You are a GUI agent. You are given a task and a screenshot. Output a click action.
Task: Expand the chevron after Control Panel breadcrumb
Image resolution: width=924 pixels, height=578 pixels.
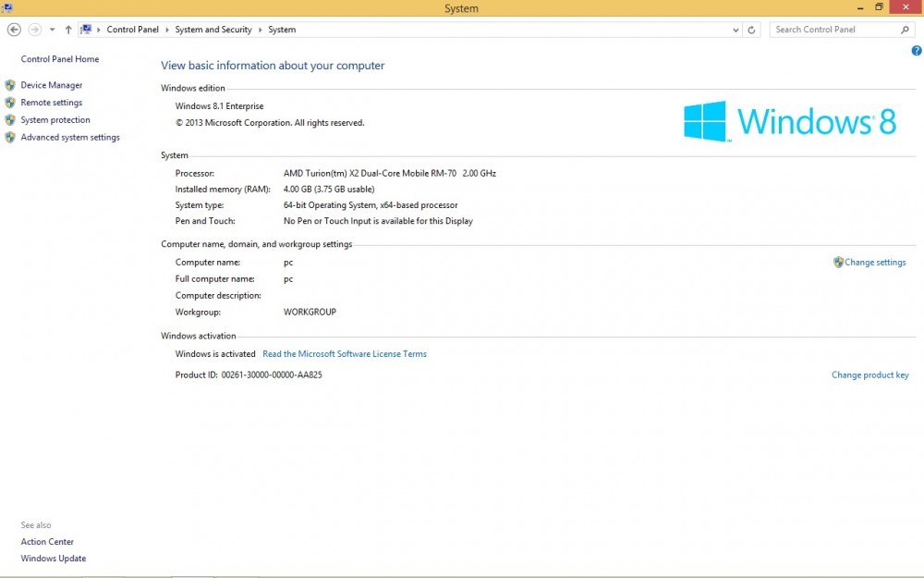coord(166,30)
